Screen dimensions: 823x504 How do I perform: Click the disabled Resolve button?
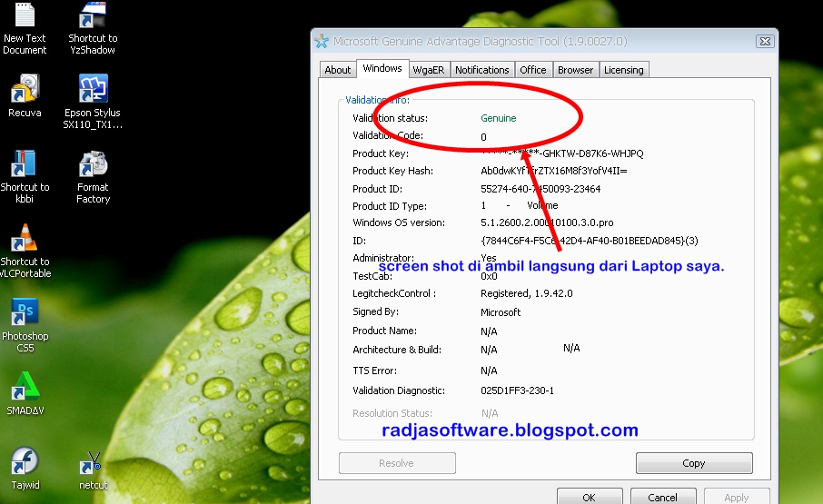(397, 463)
